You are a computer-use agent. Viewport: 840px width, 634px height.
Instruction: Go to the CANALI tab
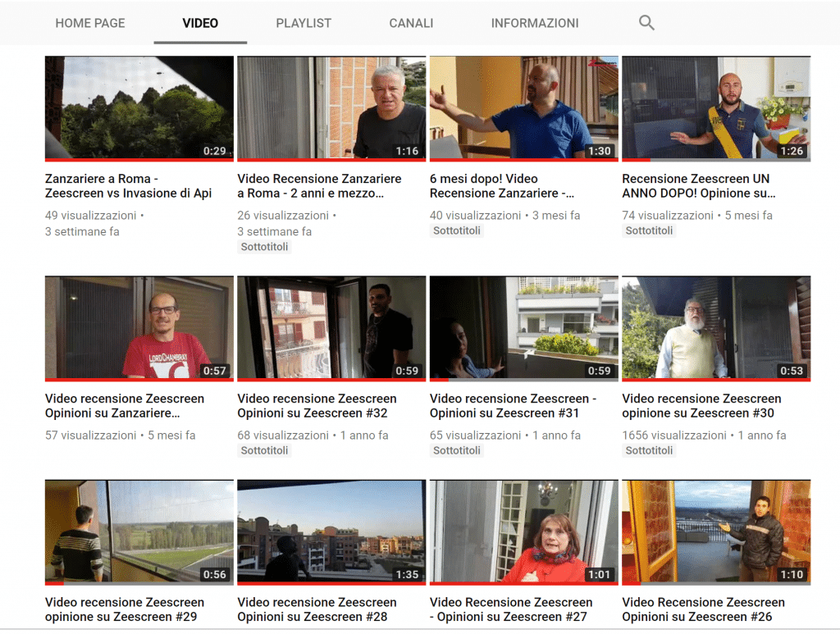(411, 23)
